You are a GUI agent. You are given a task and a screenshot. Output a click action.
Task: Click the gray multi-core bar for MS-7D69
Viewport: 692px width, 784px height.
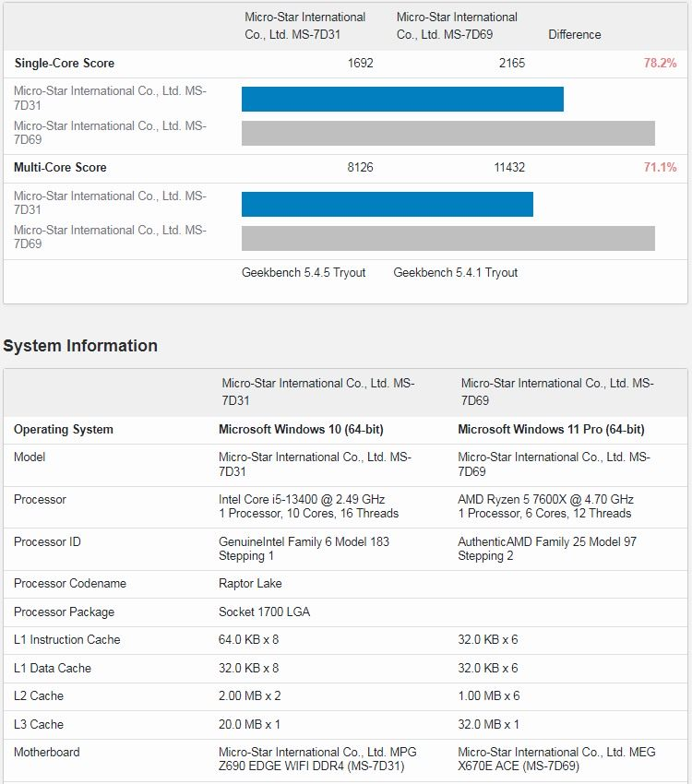(448, 238)
